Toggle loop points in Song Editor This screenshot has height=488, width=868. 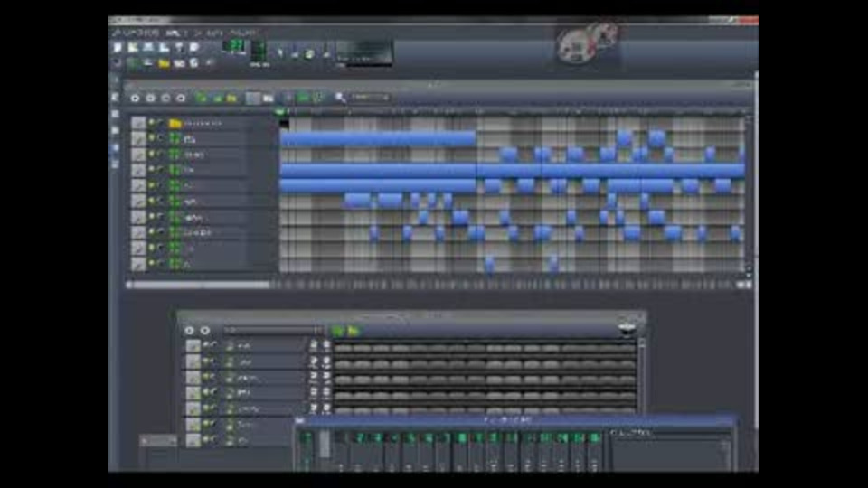pos(303,99)
